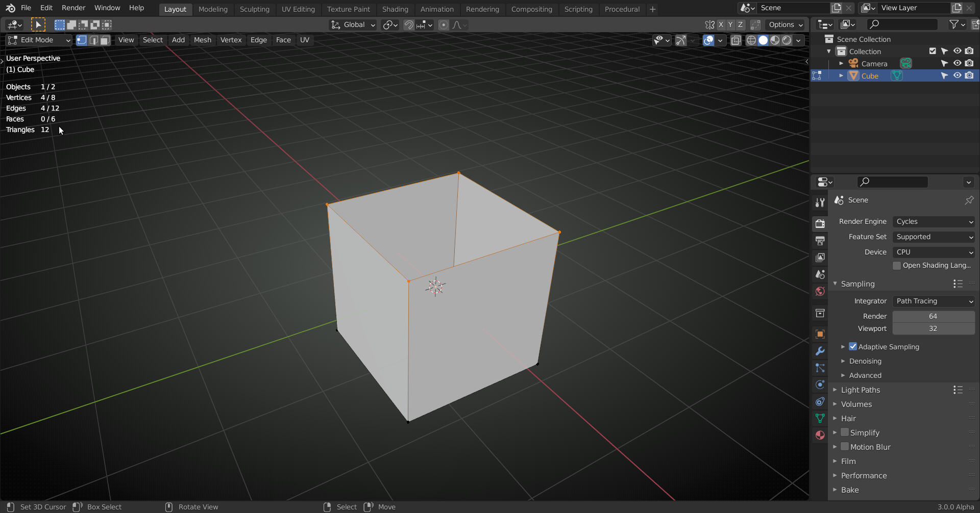The image size is (980, 513).
Task: Choose the Extend selection mode icon
Action: (x=71, y=24)
